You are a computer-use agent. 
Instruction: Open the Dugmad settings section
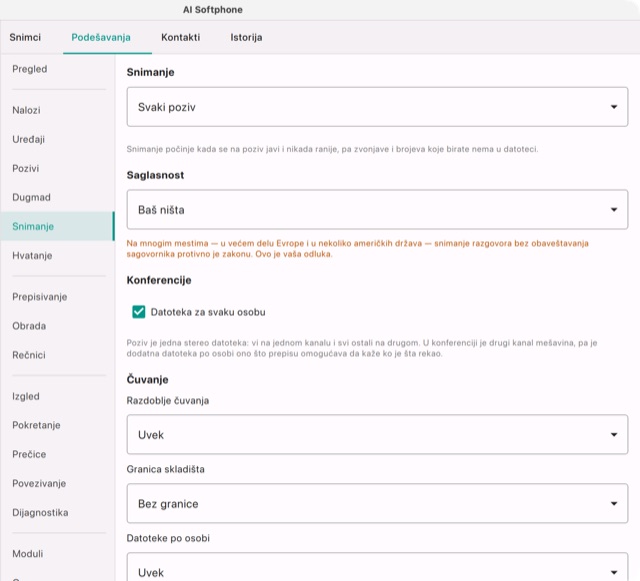pos(57,197)
